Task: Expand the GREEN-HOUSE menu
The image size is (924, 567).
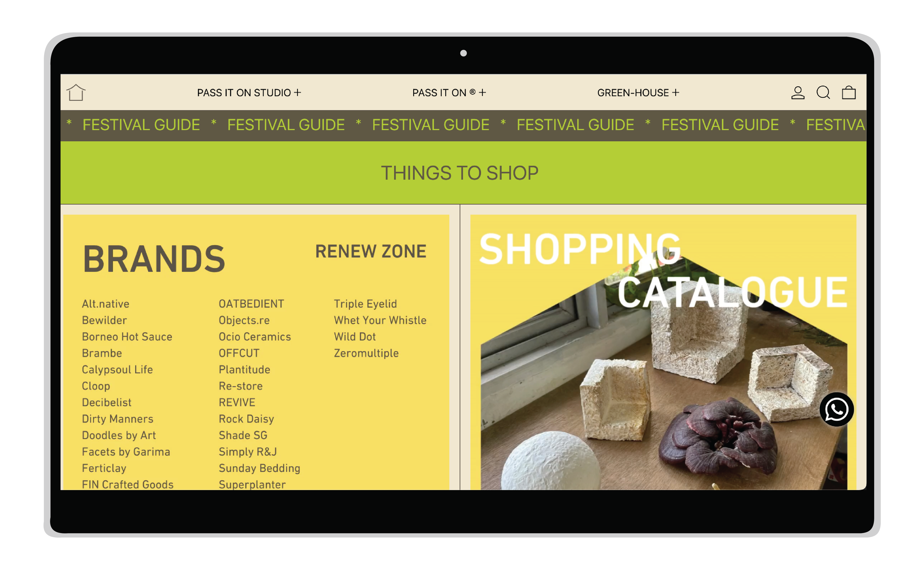Action: [638, 93]
